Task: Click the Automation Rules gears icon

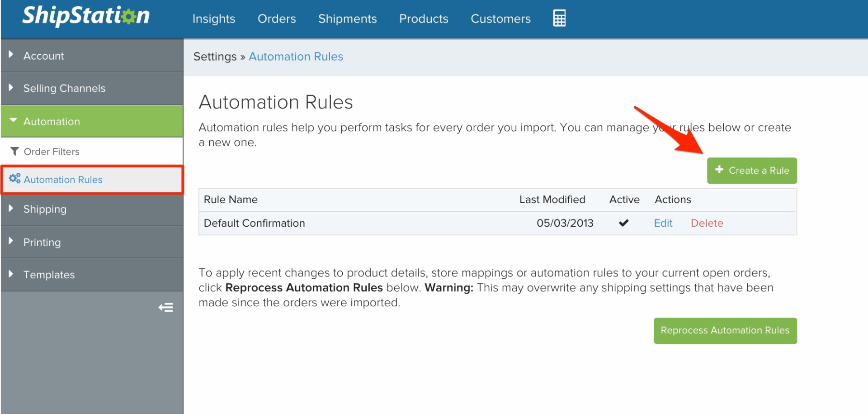Action: 15,179
